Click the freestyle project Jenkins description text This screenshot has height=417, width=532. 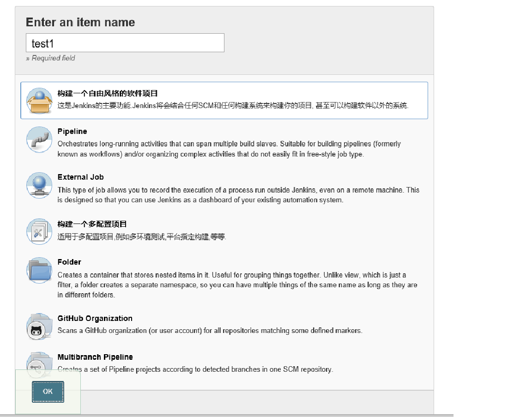[x=233, y=106]
